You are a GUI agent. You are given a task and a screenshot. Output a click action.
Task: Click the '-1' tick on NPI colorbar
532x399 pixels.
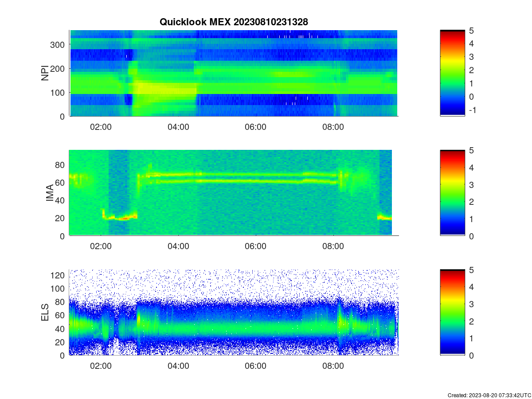472,110
